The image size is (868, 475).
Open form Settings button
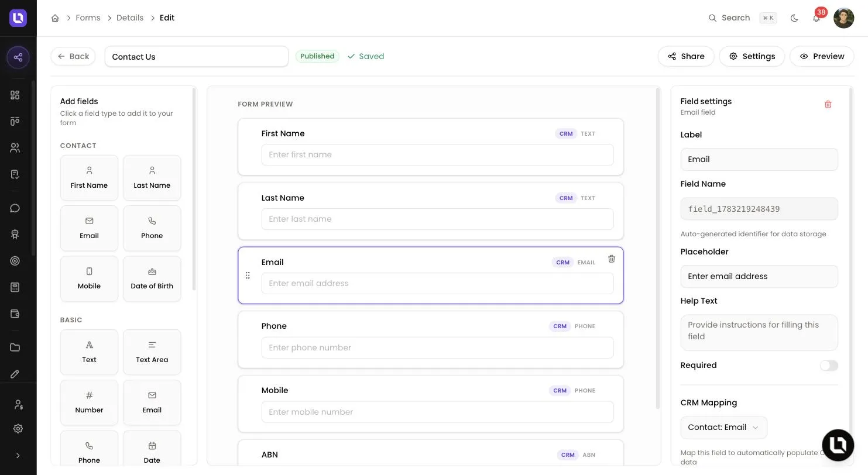752,57
